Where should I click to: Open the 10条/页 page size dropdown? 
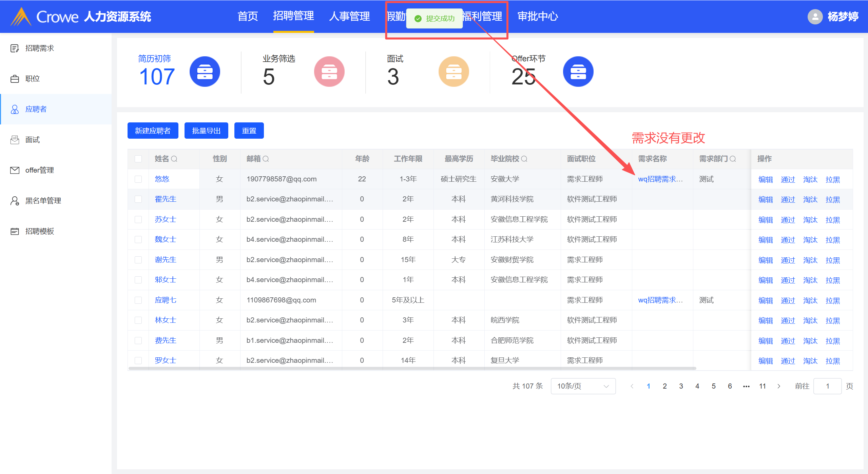583,386
